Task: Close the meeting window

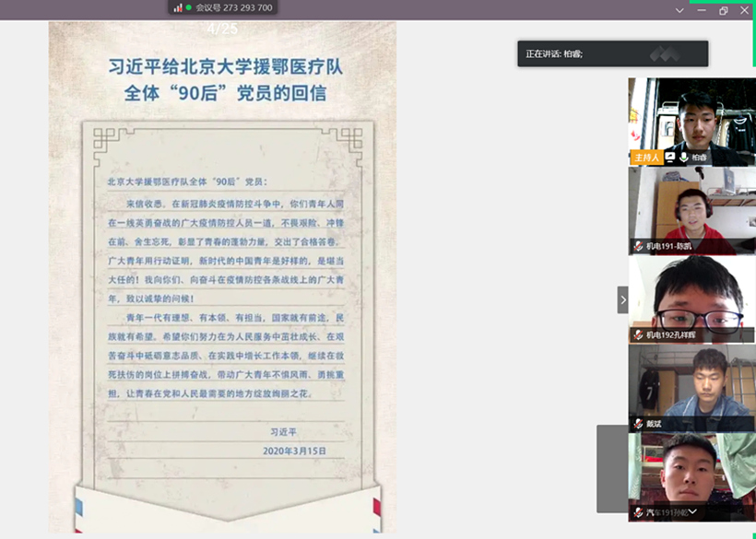Action: (x=744, y=10)
